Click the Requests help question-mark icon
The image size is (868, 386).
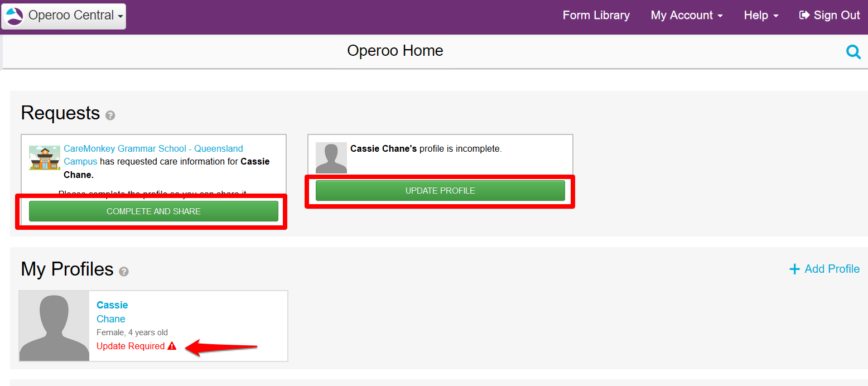tap(110, 115)
